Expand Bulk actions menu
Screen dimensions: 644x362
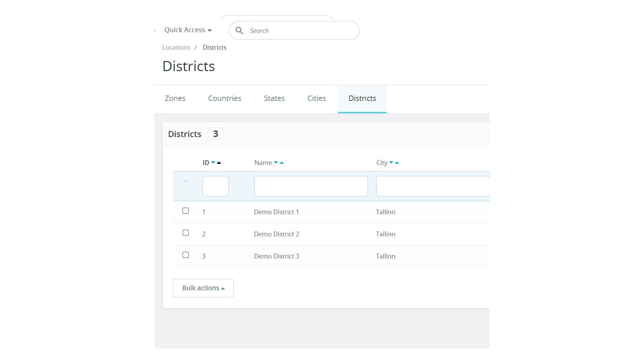[203, 288]
